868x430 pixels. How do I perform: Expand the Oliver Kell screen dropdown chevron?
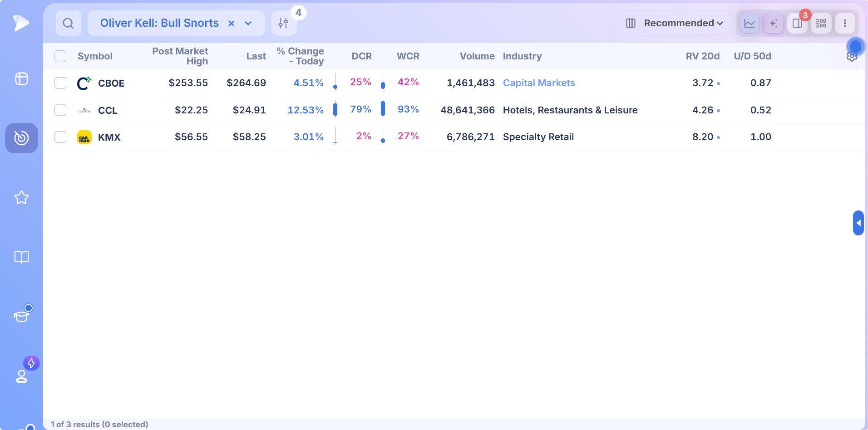pyautogui.click(x=248, y=23)
